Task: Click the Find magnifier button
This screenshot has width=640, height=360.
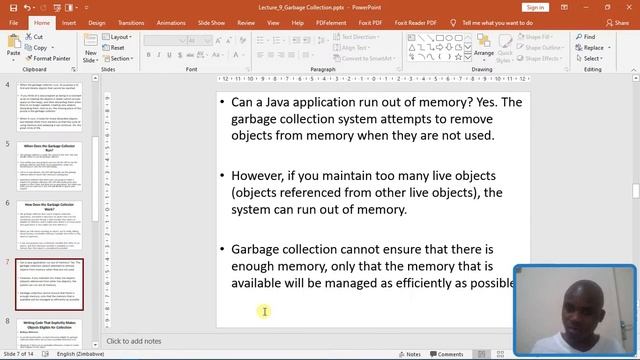Action: (x=585, y=37)
